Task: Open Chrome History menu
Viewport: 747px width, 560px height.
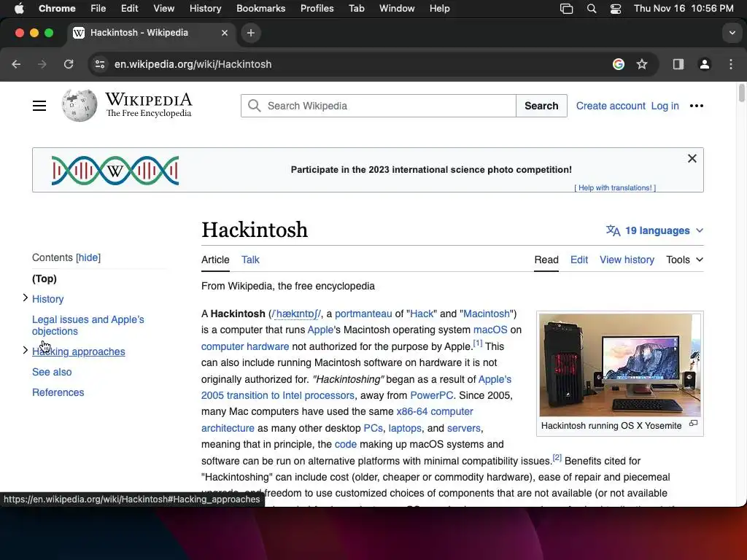Action: pyautogui.click(x=205, y=9)
